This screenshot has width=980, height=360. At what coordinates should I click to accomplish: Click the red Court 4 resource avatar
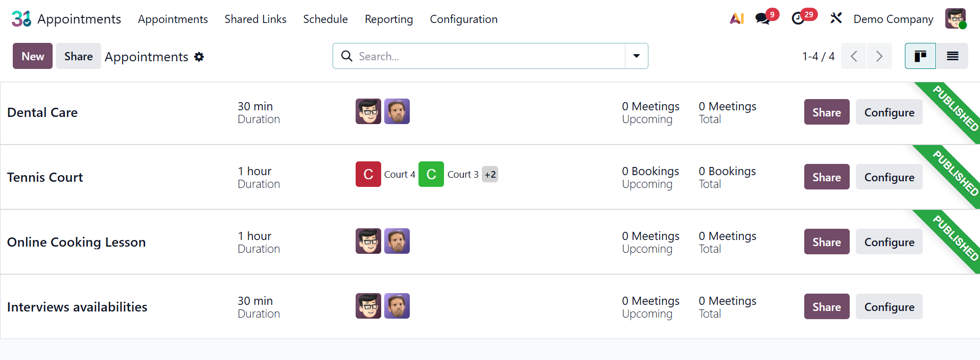(368, 174)
